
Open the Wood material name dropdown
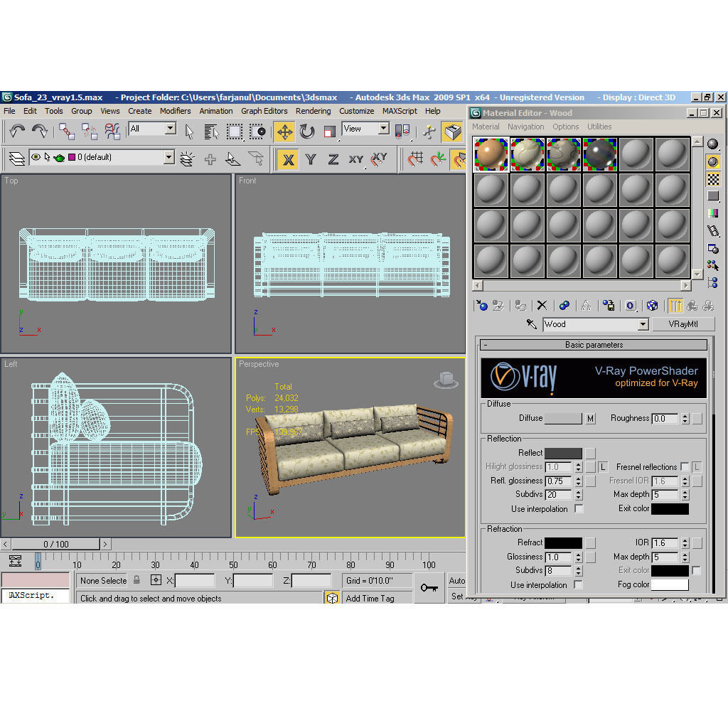643,324
